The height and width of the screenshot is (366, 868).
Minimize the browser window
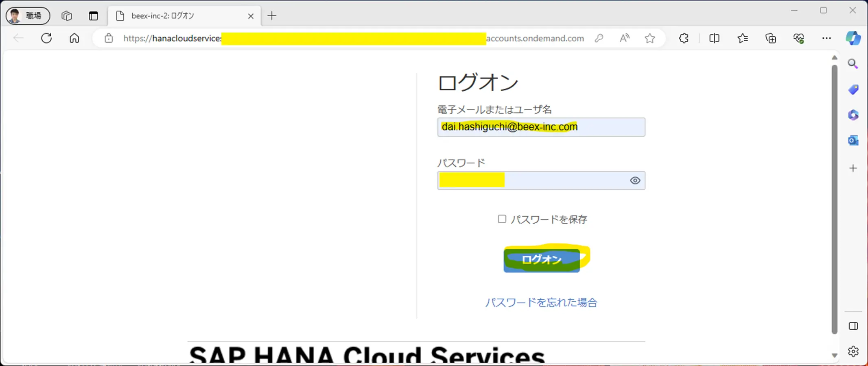[794, 11]
